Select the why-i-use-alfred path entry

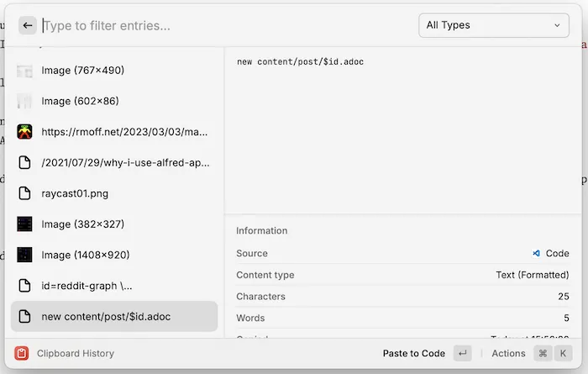pyautogui.click(x=113, y=162)
